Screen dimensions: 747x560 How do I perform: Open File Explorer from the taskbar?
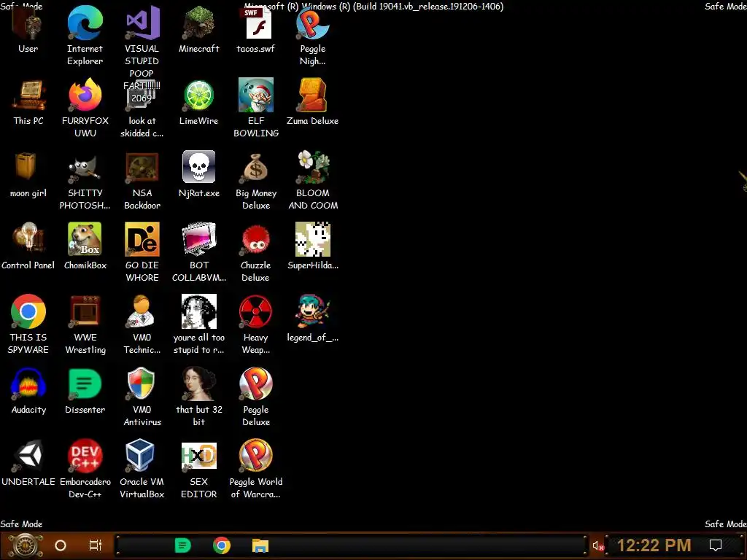coord(260,545)
